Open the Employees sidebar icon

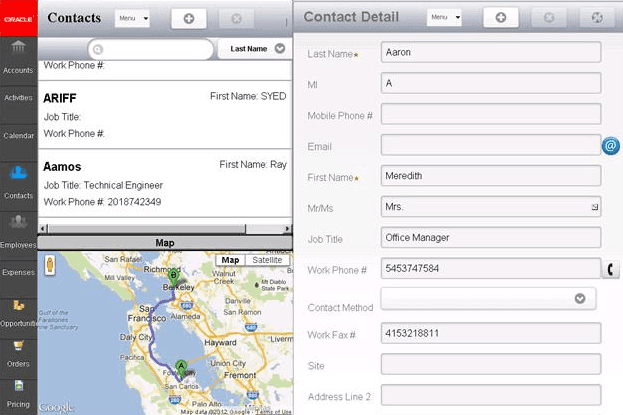tap(18, 221)
